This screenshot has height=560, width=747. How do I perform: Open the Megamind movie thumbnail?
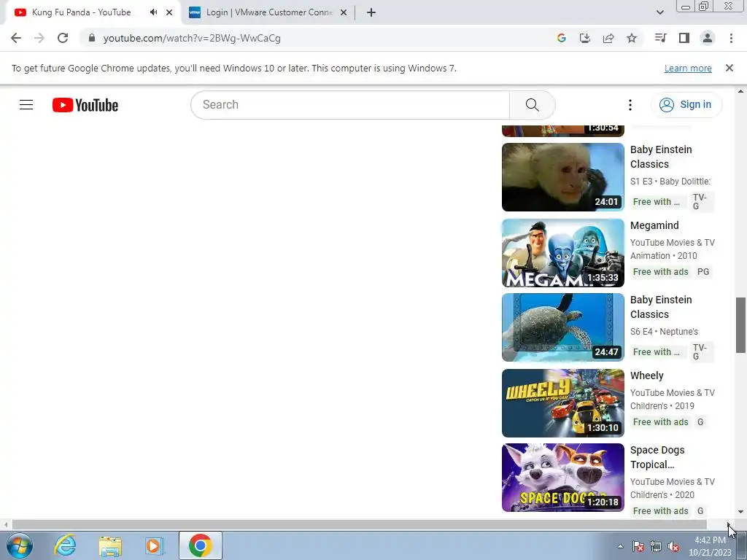coord(562,253)
